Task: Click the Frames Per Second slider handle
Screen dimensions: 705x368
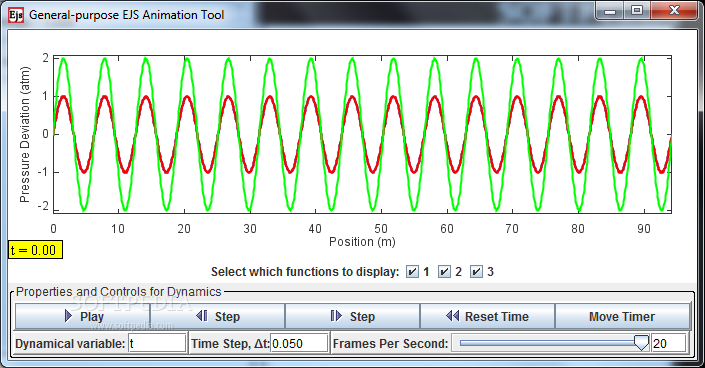Action: pyautogui.click(x=641, y=343)
